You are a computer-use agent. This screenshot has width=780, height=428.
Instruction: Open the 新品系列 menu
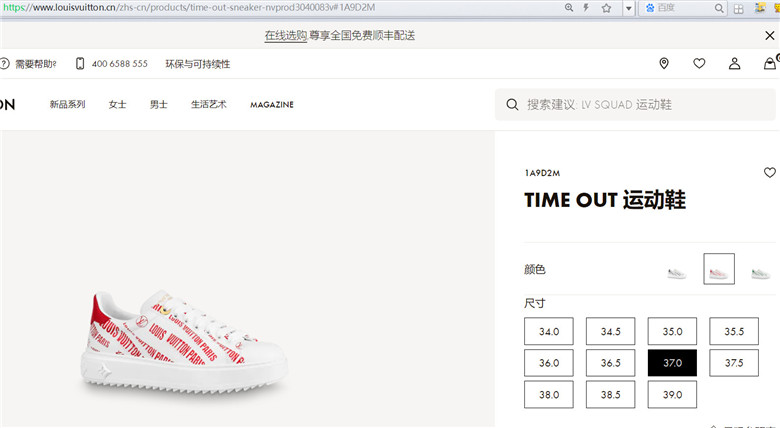67,105
